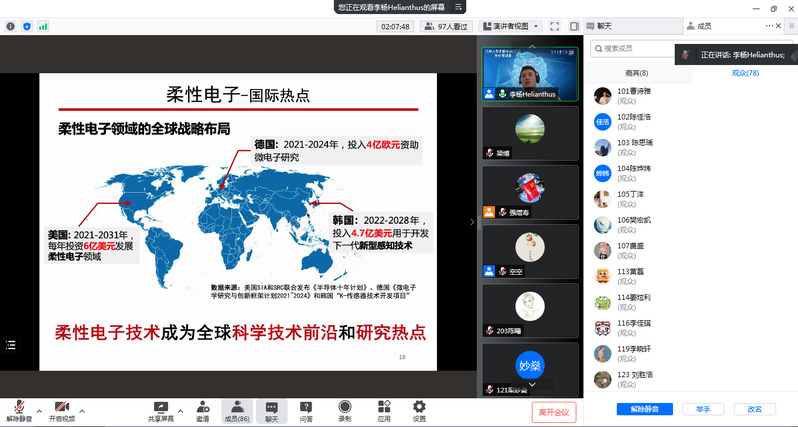
Task: Expand the arrow next to 共享屏幕
Action: 179,409
